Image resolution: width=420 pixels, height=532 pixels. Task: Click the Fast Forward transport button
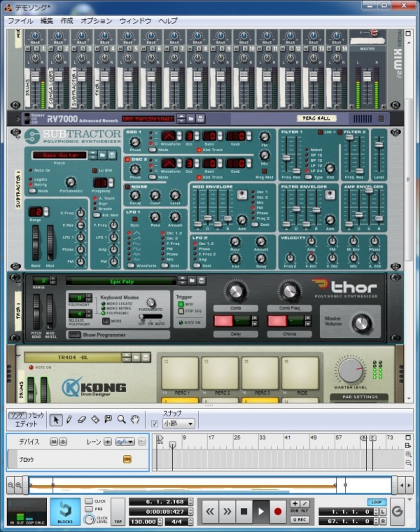click(227, 512)
